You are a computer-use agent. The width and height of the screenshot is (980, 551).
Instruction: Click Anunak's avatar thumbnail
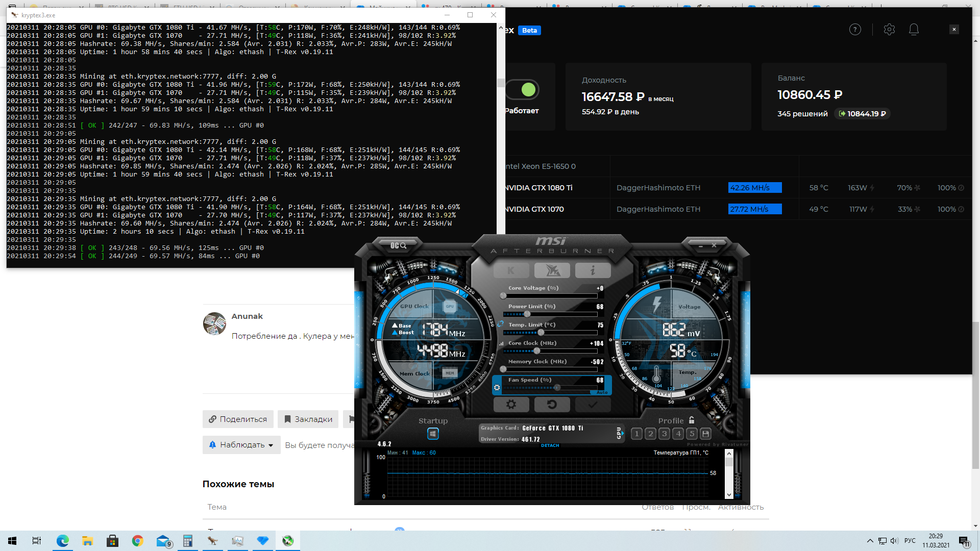[214, 323]
